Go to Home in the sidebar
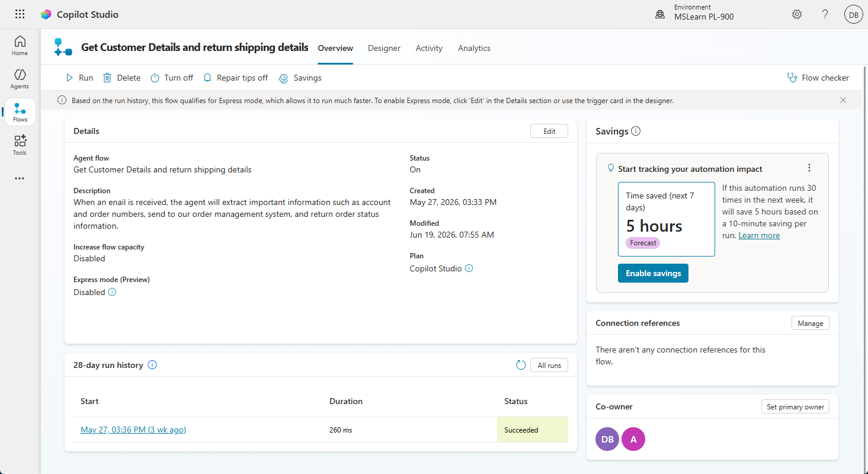This screenshot has height=474, width=868. coord(20,46)
